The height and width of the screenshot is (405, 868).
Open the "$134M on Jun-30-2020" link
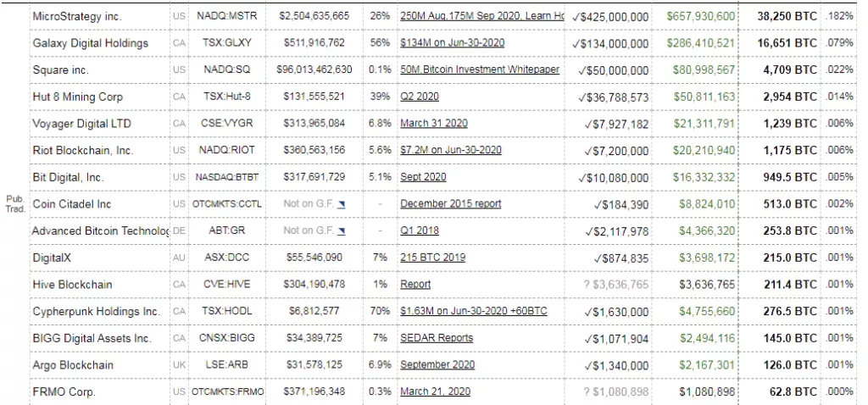452,43
